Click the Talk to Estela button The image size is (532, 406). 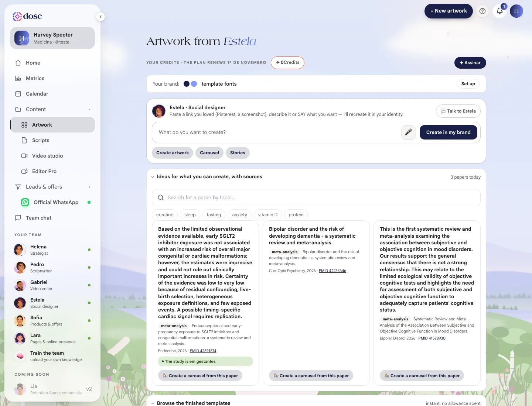(458, 111)
